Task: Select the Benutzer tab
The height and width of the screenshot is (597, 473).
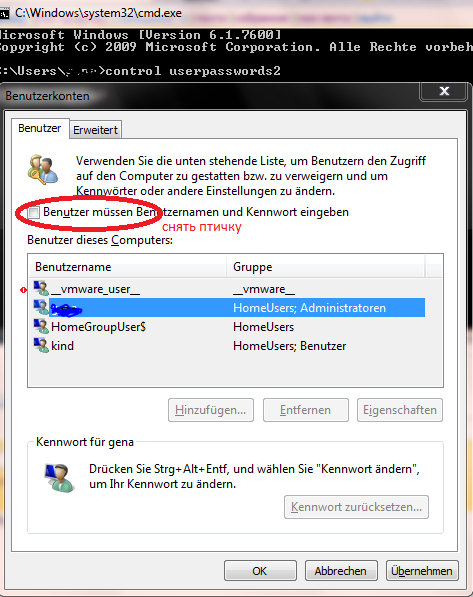Action: [x=40, y=128]
